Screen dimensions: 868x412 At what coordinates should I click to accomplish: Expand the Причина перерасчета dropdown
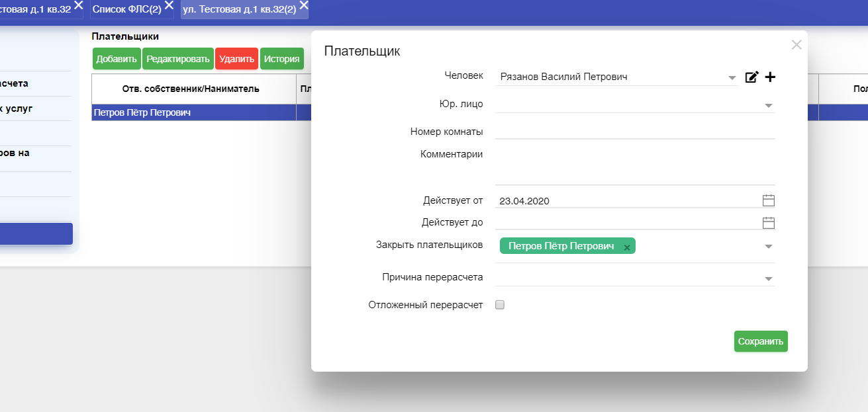[x=769, y=279]
